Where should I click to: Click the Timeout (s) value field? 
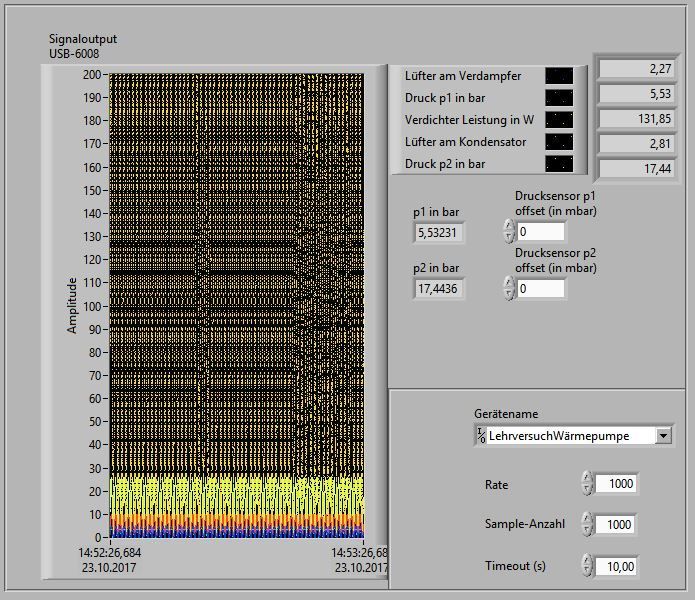click(616, 566)
